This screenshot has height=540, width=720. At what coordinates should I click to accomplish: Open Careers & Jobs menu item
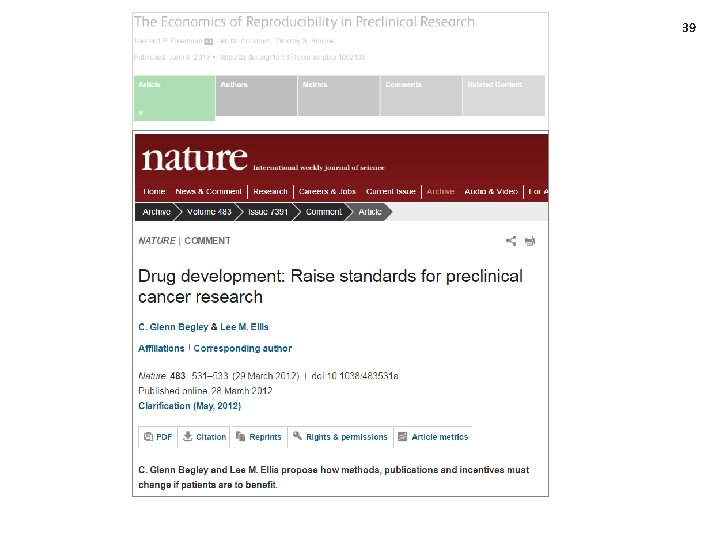point(327,191)
